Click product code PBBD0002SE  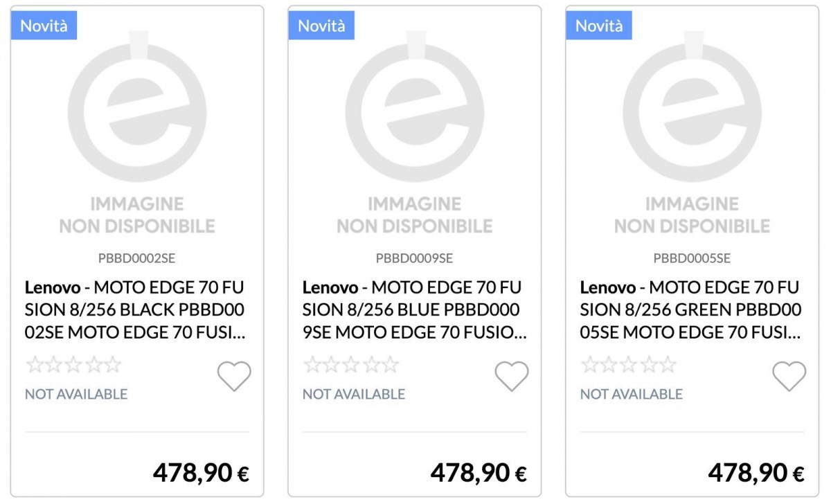pos(137,259)
